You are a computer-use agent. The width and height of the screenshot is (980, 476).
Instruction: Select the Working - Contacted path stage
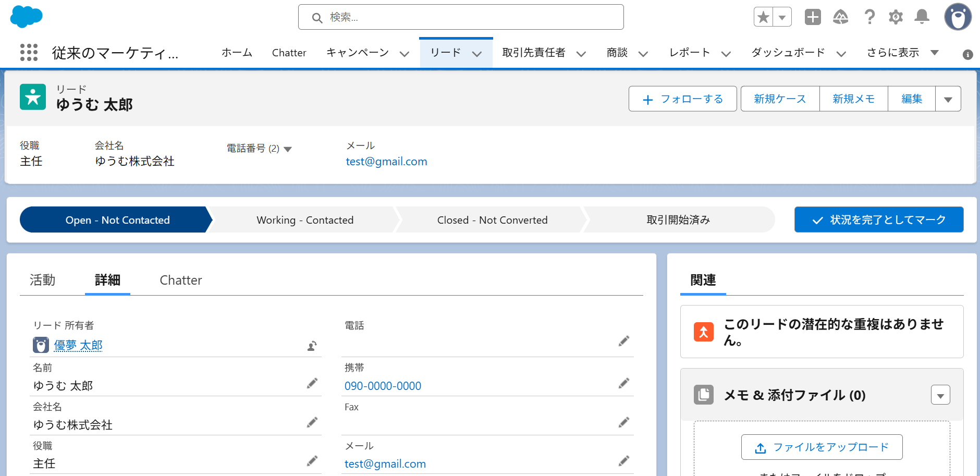click(x=305, y=220)
